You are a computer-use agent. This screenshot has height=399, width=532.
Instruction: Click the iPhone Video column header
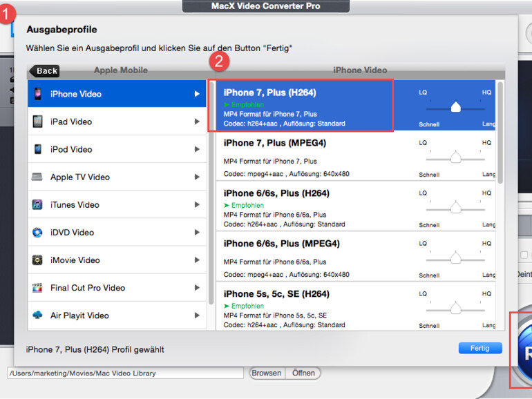(x=360, y=70)
